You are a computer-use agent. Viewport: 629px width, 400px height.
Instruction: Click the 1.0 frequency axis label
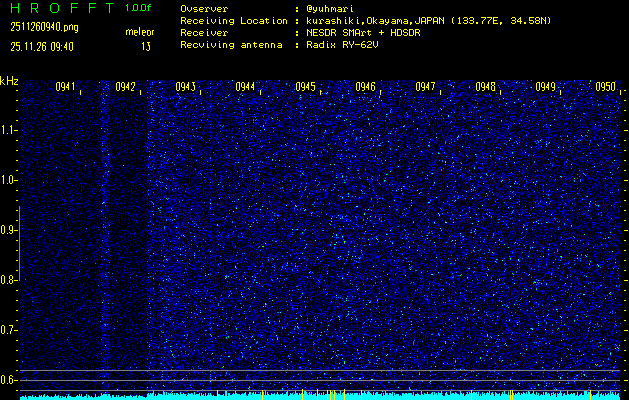(8, 180)
